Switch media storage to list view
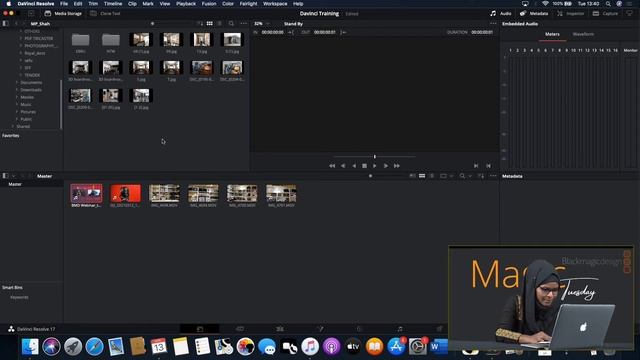The height and width of the screenshot is (360, 640). 220,24
